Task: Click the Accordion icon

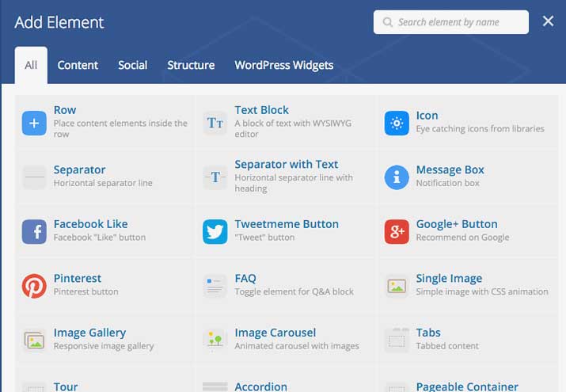Action: click(215, 387)
